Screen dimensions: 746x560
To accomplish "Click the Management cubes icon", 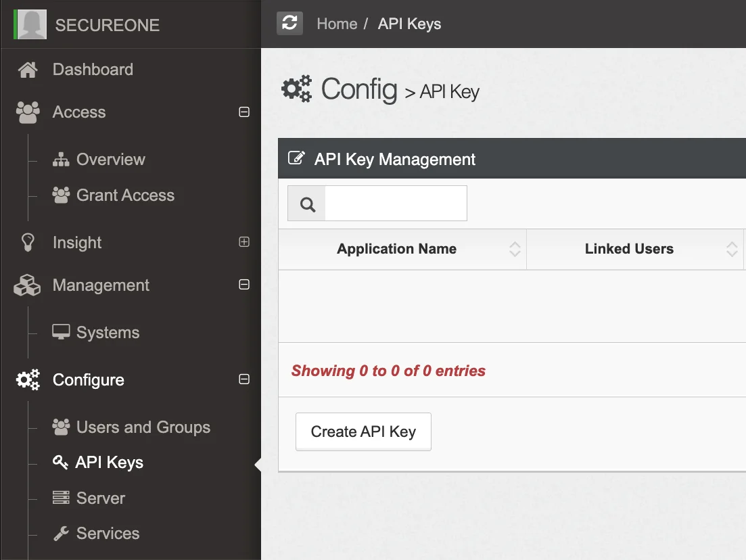I will (27, 285).
